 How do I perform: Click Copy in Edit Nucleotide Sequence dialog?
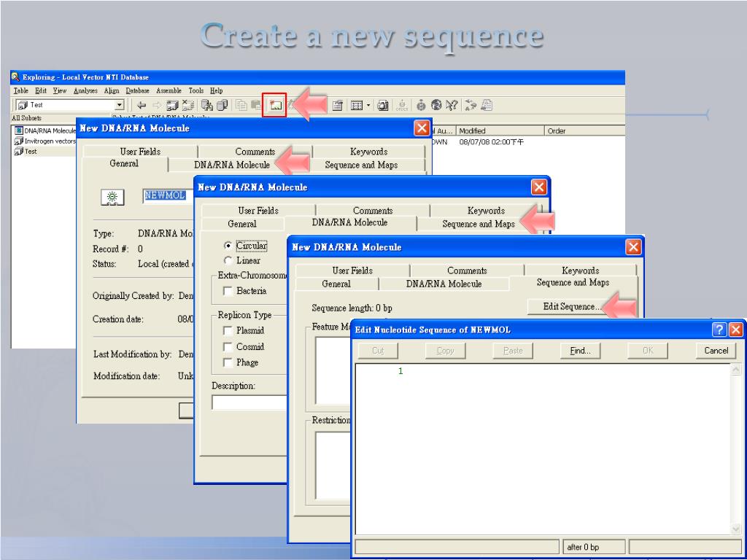[x=446, y=351]
